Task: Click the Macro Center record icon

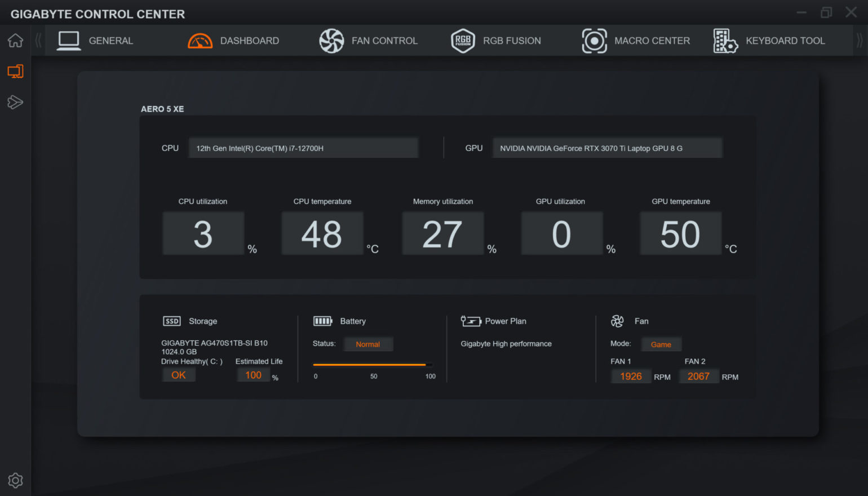Action: pyautogui.click(x=594, y=41)
